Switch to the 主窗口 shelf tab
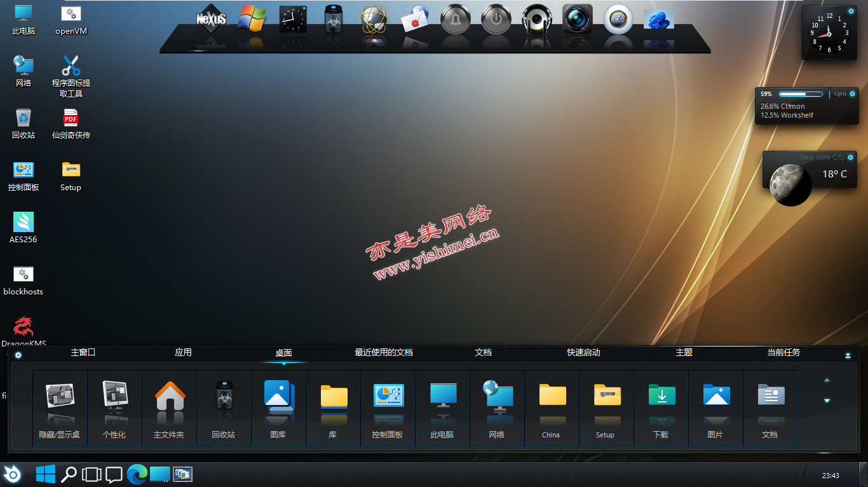868x487 pixels. pos(83,352)
